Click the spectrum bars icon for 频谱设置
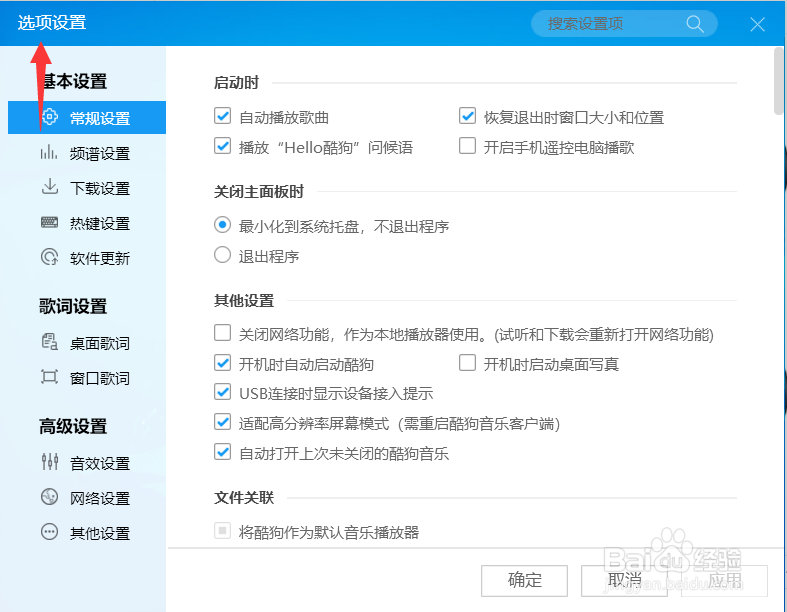The height and width of the screenshot is (612, 787). [49, 152]
